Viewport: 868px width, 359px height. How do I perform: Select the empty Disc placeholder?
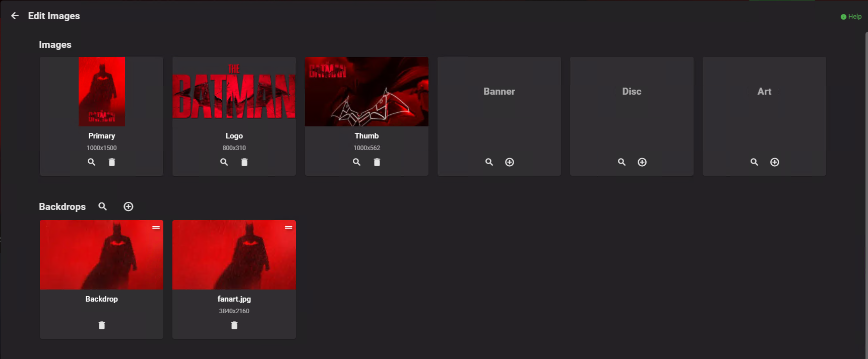632,92
